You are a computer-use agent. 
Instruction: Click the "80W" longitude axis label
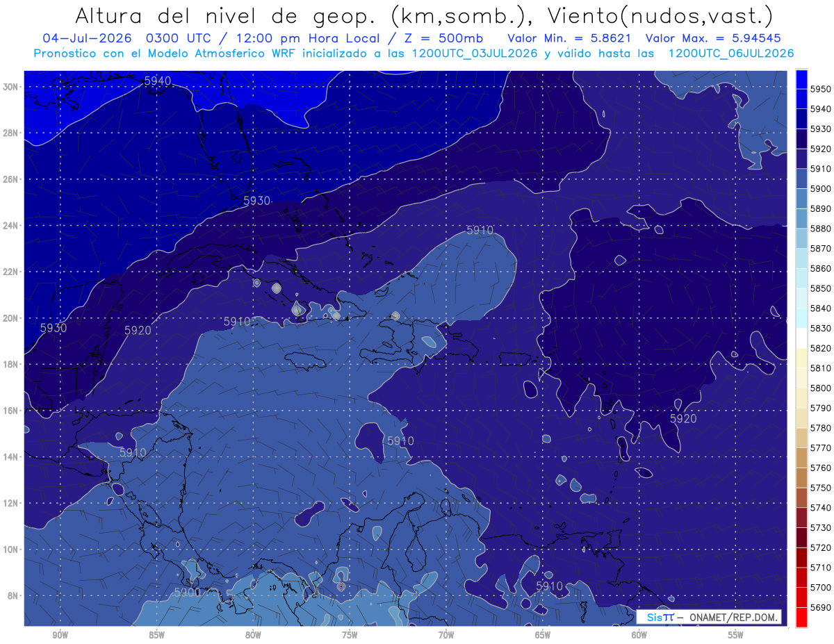coord(253,635)
